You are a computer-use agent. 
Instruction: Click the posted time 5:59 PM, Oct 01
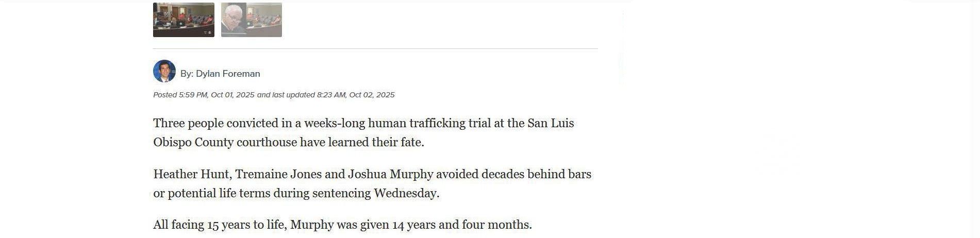point(217,95)
